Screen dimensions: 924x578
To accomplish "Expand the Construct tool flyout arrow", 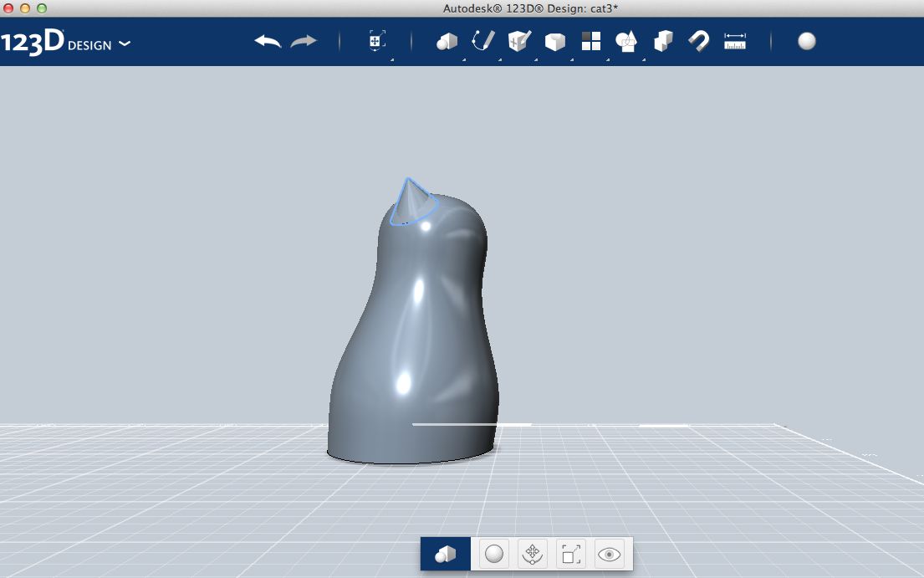I will (x=536, y=59).
